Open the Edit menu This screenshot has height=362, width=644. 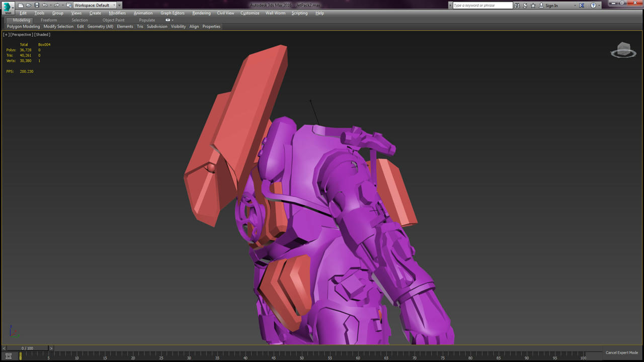click(23, 13)
